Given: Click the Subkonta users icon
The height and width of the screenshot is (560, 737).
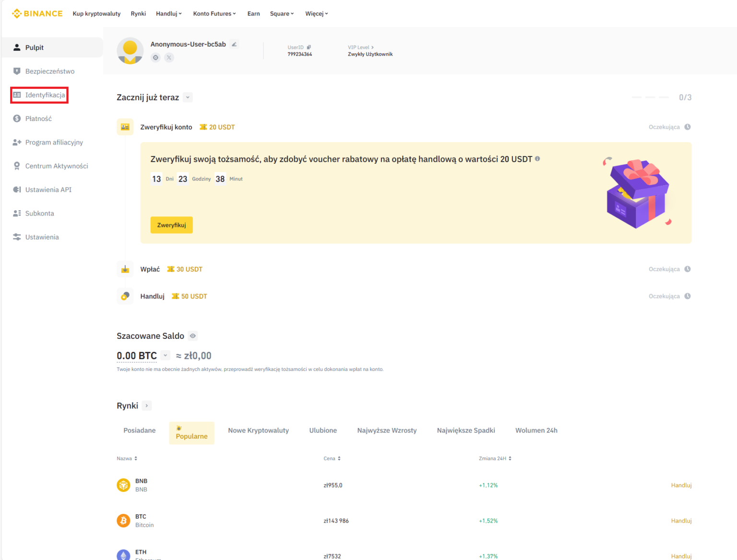Looking at the screenshot, I should pyautogui.click(x=17, y=213).
